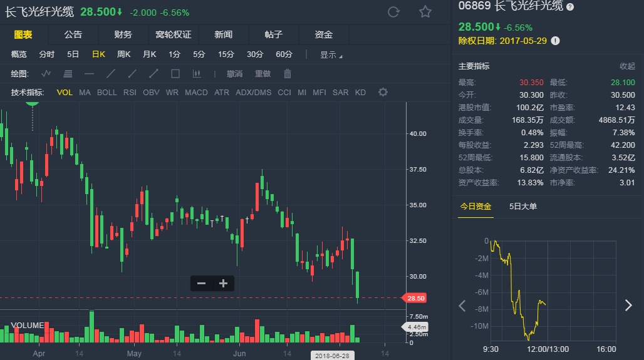Click the refresh icon beside the stock price

pos(394,12)
